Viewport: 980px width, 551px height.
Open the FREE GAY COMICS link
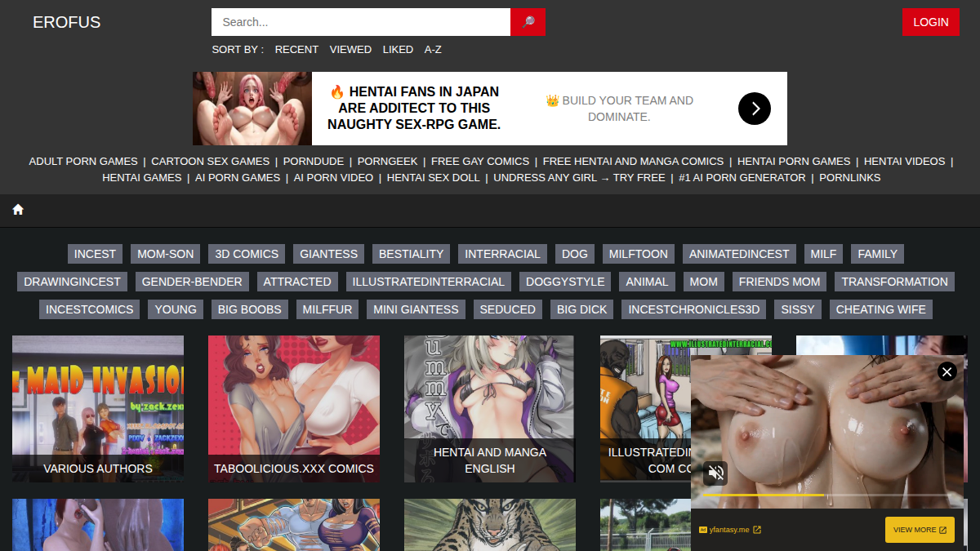point(480,162)
